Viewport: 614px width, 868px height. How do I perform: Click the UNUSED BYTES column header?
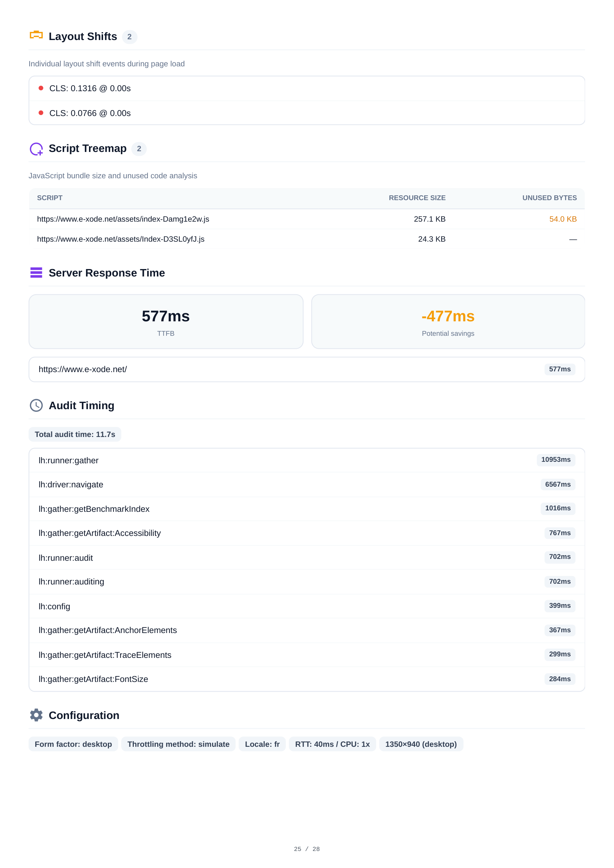coord(549,198)
